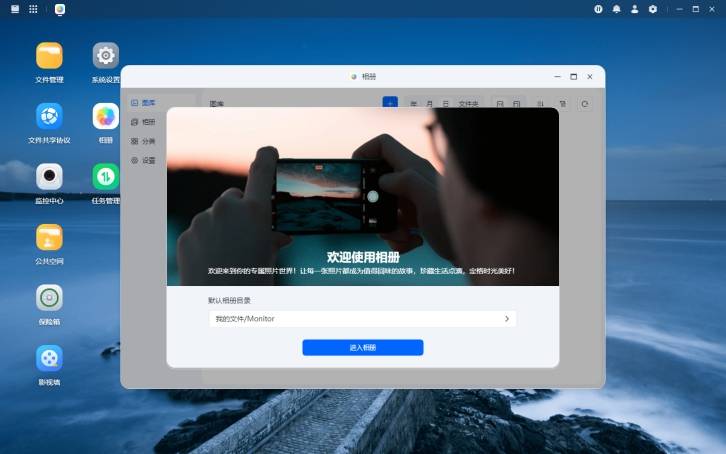This screenshot has width=726, height=454.
Task: Click the notification bell in top bar
Action: (616, 9)
